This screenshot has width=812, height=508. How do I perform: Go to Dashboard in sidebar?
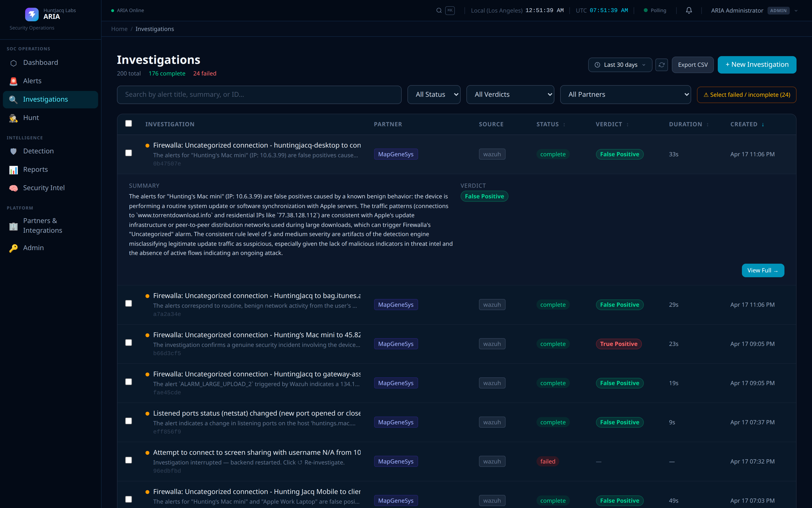50,62
